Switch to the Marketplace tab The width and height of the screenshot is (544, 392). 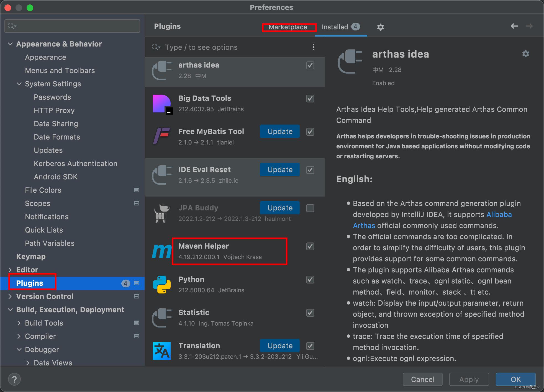click(x=288, y=27)
